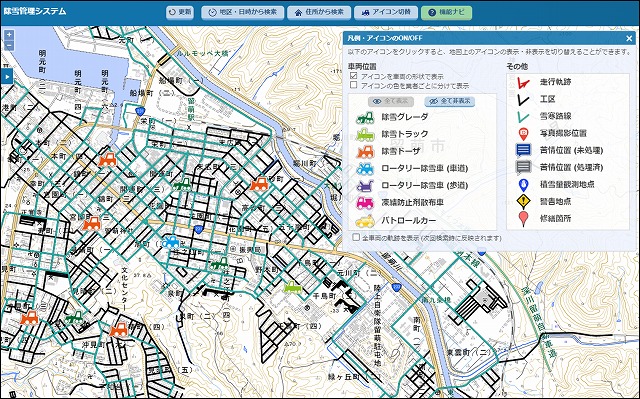Image resolution: width=640 pixels, height=399 pixels.
Task: Open 地区・日時から検索 search
Action: 242,12
